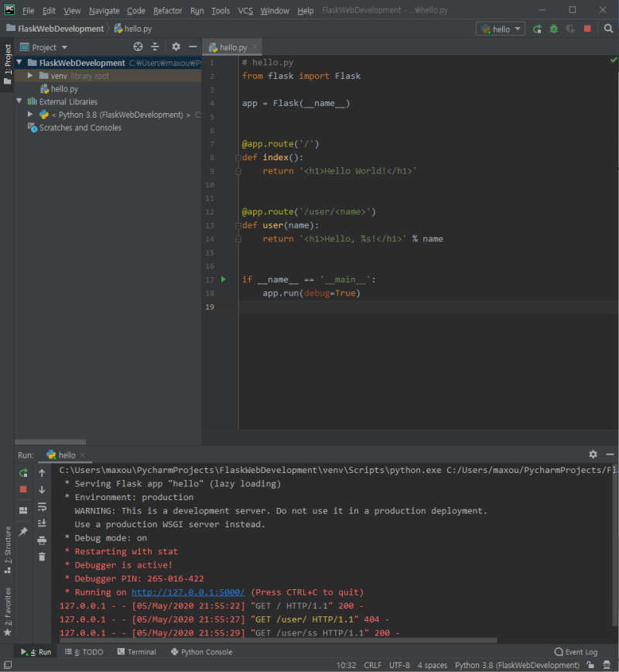The height and width of the screenshot is (672, 619).
Task: Open the IDE inspector icon in status bar
Action: (x=607, y=665)
